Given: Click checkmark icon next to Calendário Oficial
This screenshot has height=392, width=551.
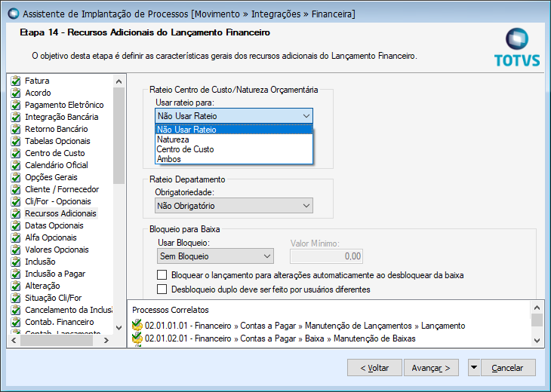Looking at the screenshot, I should tap(15, 165).
